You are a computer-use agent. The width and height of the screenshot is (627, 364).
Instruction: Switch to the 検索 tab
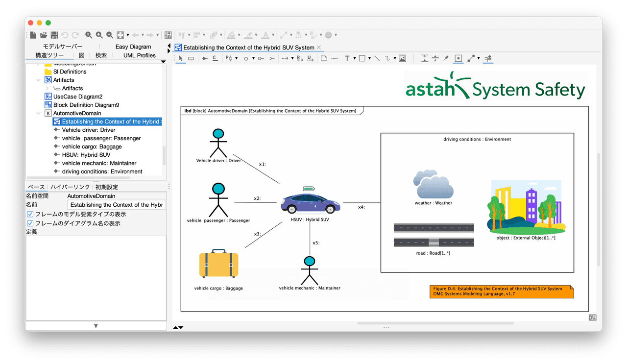[x=101, y=55]
